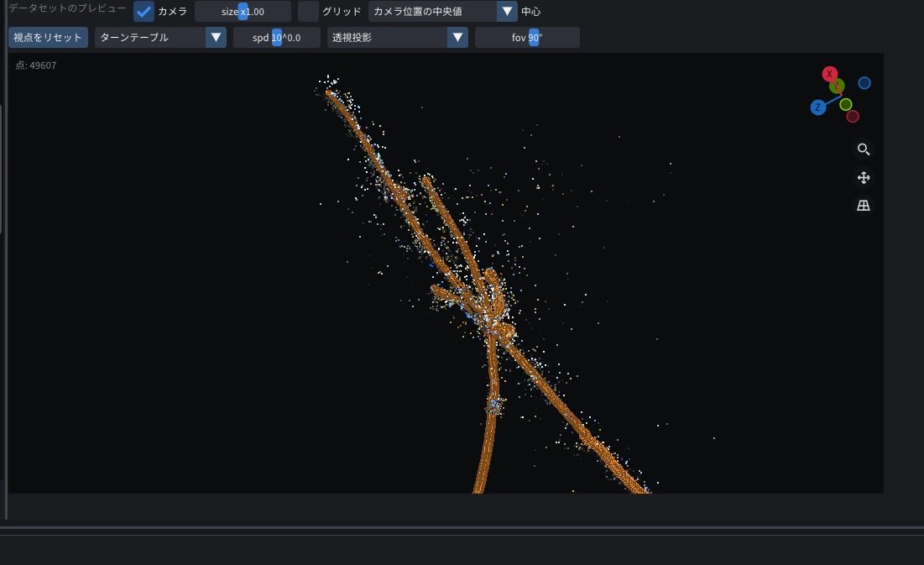The image size is (924, 565).
Task: Snap view to green Y axis handle
Action: point(837,86)
